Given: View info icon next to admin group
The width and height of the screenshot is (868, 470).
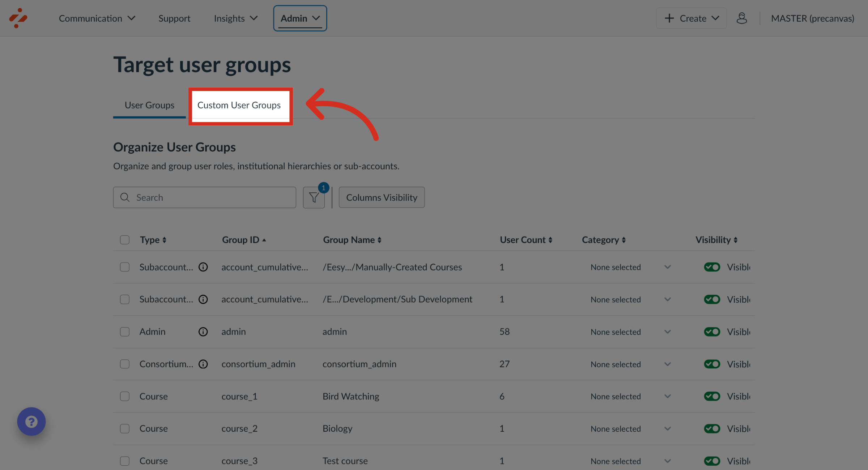Looking at the screenshot, I should (x=203, y=332).
